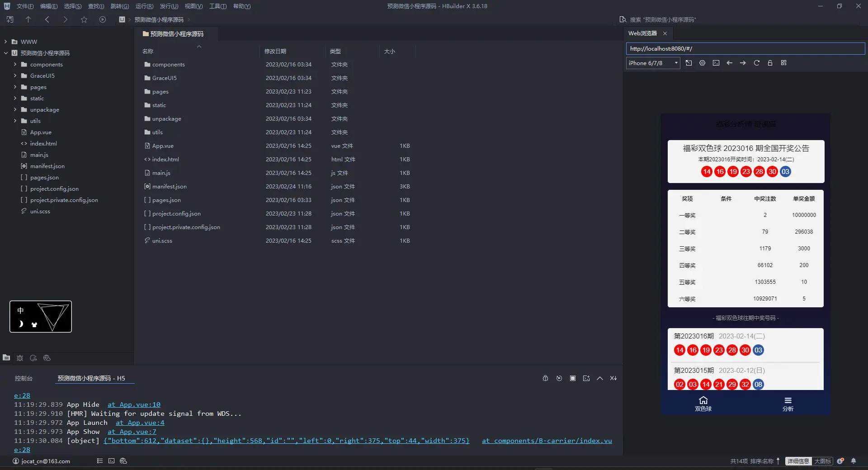Click the Web browser forward arrow
This screenshot has height=470, width=868.
743,63
